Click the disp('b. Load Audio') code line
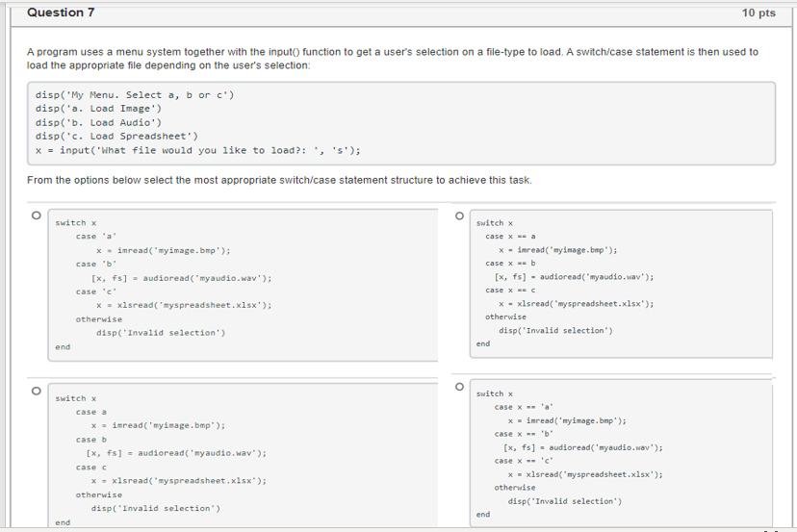Screen dimensions: 797x532 (x=98, y=122)
